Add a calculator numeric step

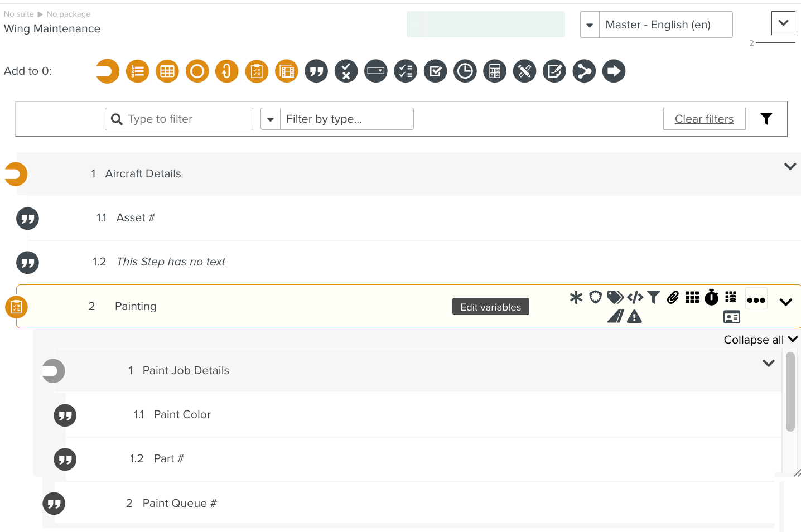coord(495,71)
